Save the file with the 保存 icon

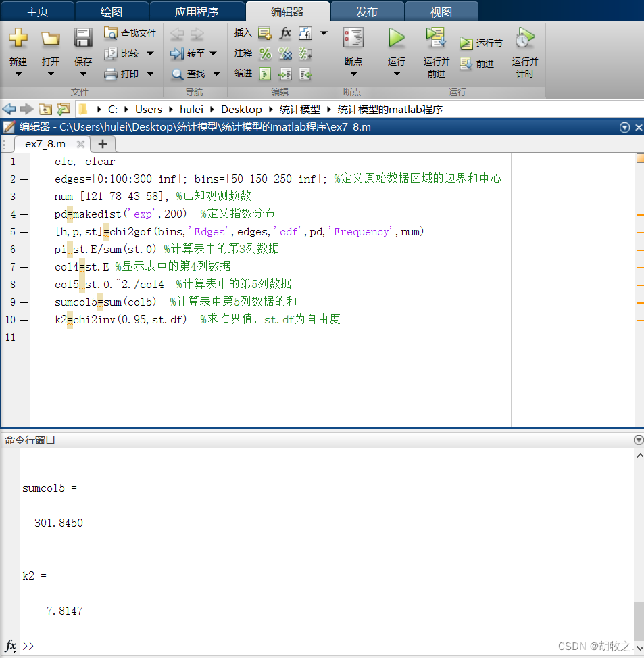click(82, 38)
